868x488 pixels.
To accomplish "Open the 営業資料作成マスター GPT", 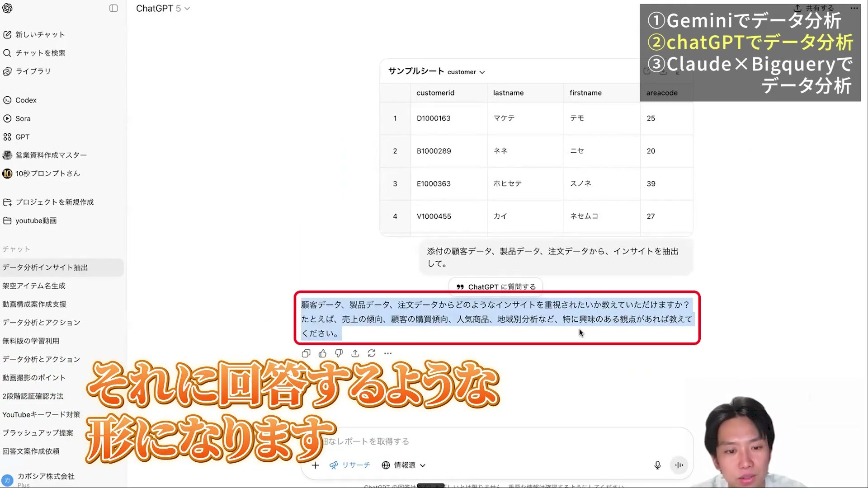I will 45,155.
